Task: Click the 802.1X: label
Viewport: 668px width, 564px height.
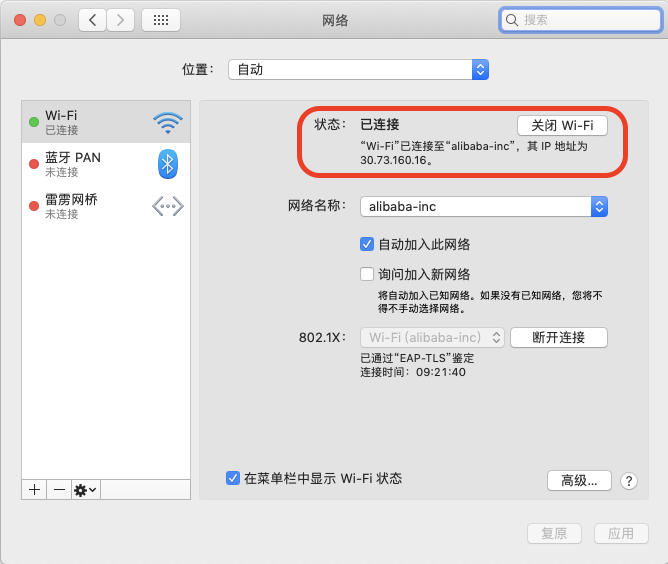Action: (322, 337)
